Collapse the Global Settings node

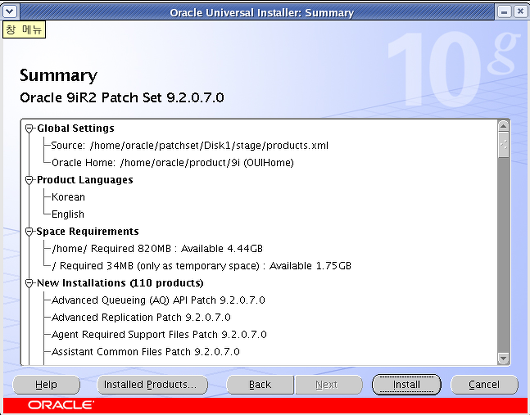tap(29, 128)
